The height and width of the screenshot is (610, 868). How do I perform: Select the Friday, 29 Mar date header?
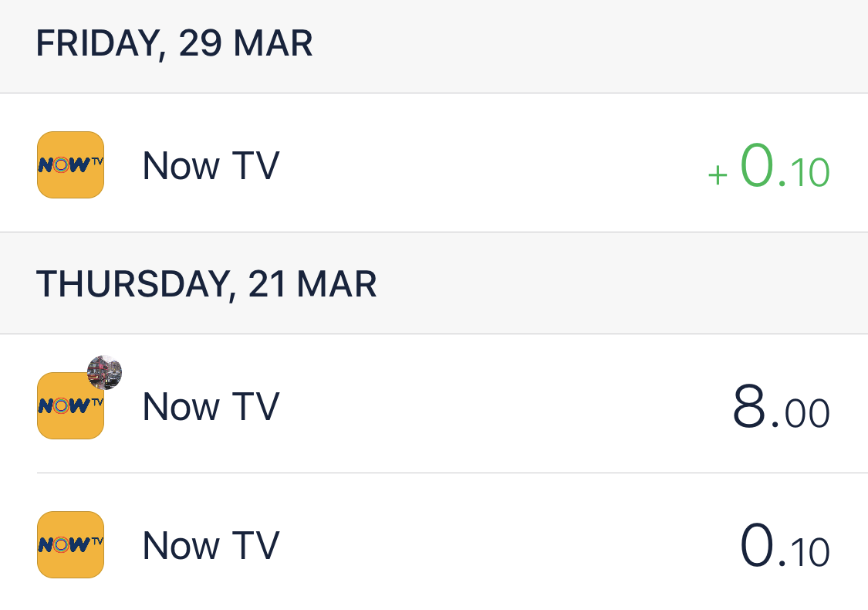(x=174, y=44)
